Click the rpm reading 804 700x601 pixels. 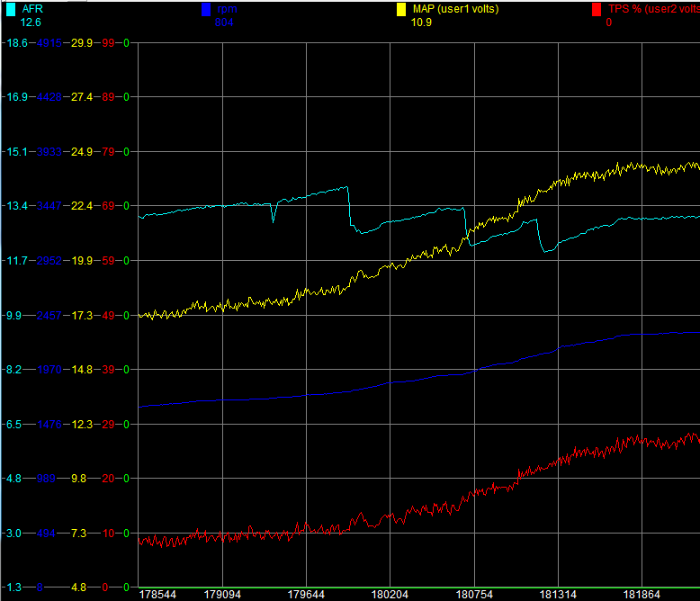click(x=224, y=22)
